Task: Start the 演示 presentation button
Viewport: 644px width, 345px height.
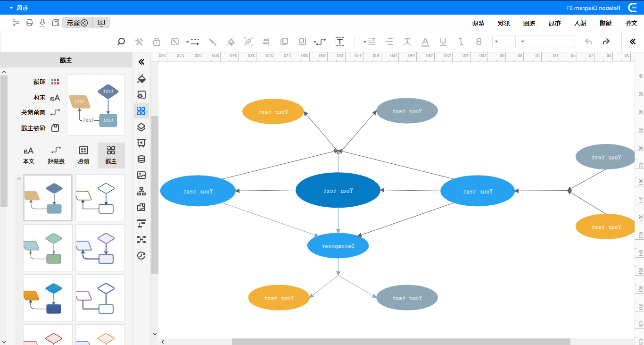Action: point(77,23)
